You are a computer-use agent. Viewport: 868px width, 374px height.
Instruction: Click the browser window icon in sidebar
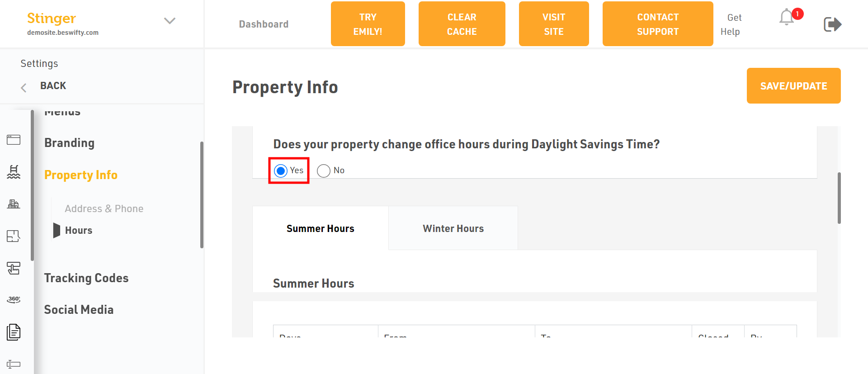point(14,140)
